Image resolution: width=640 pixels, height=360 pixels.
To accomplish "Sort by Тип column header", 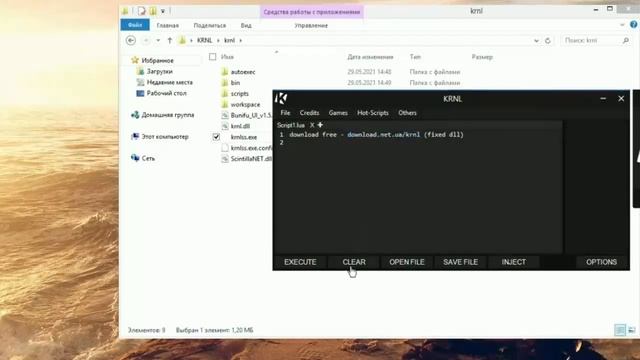I will tap(415, 57).
